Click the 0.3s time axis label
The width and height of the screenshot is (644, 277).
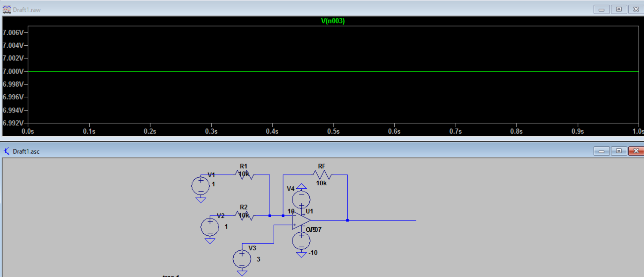pos(211,131)
